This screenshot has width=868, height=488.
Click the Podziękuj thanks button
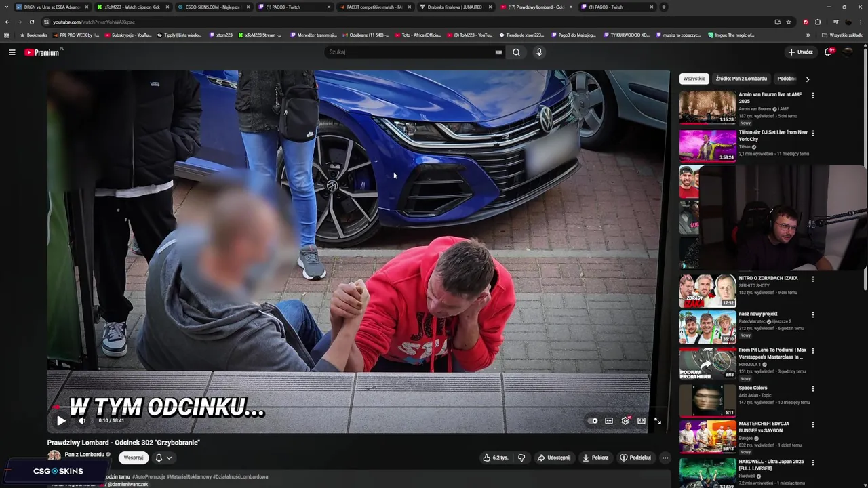pyautogui.click(x=635, y=457)
